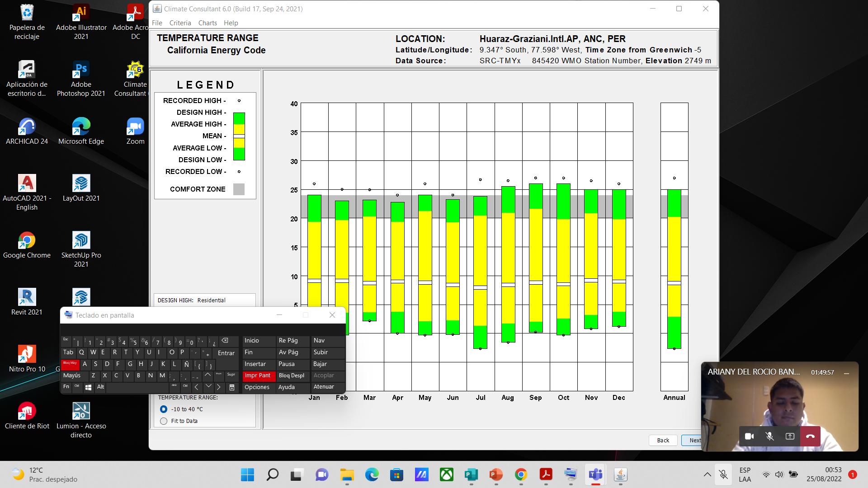Select Fit to Data radio option
Screen dimensions: 868x488
click(x=164, y=421)
